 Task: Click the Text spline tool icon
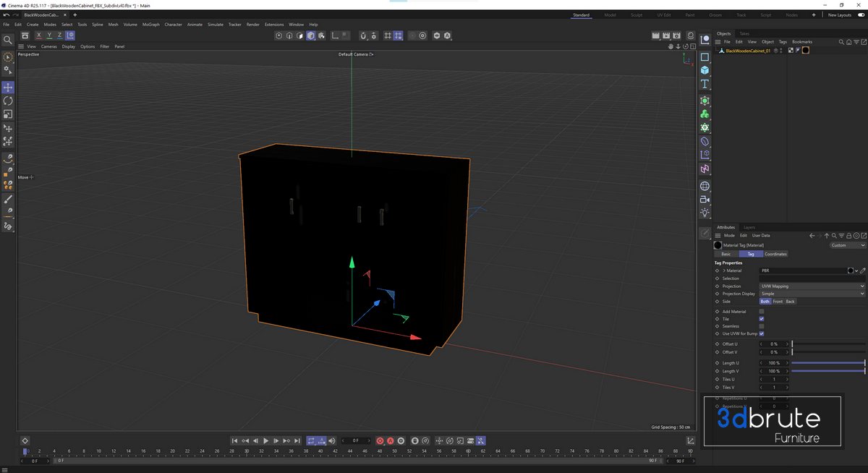705,85
